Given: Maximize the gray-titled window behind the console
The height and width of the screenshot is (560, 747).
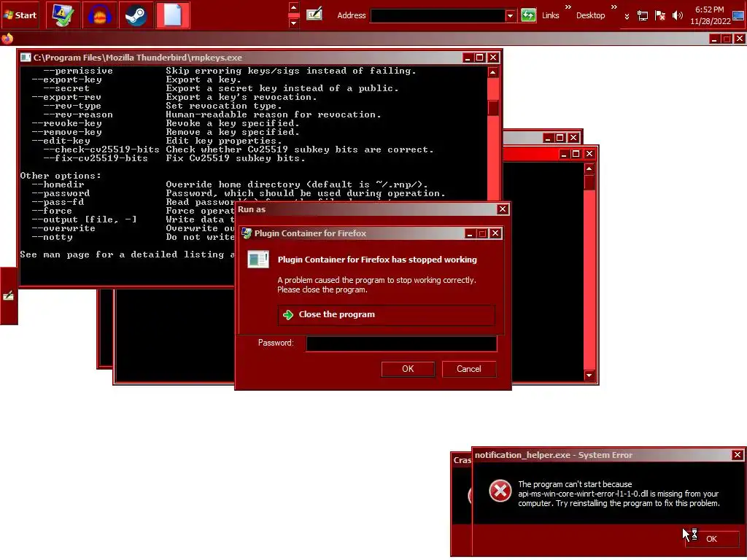Looking at the screenshot, I should (560, 138).
